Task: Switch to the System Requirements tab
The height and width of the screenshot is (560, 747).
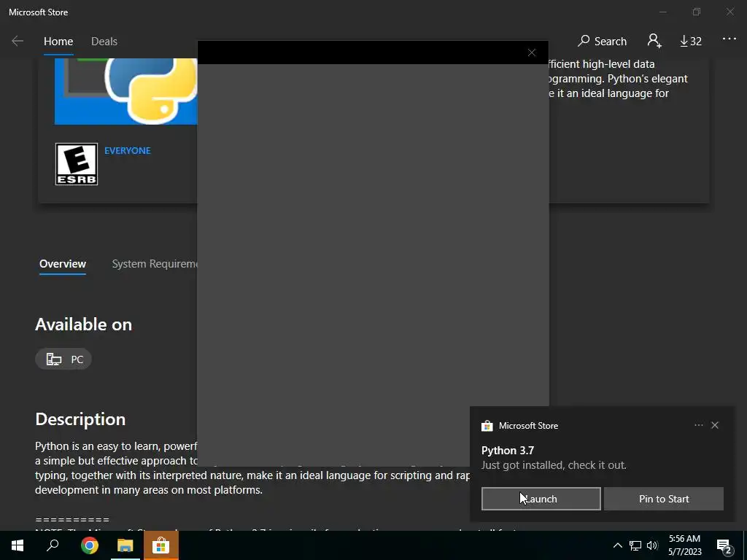Action: pyautogui.click(x=155, y=264)
